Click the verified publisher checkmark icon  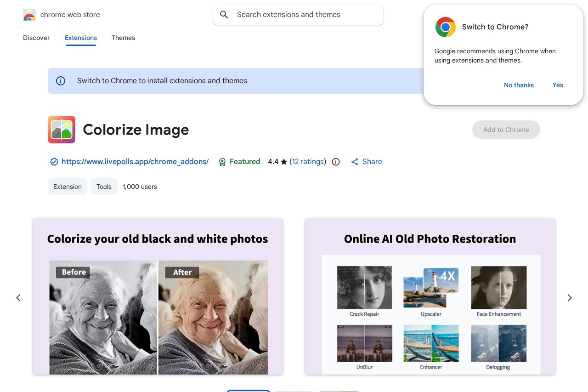click(54, 162)
